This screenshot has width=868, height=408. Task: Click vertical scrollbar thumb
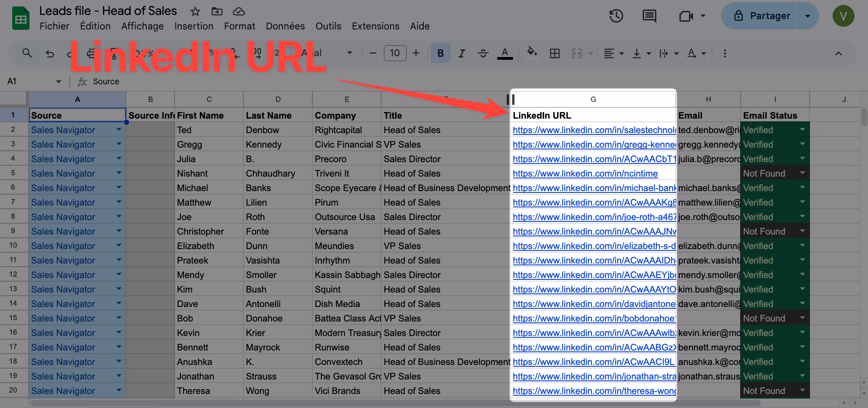coord(864,117)
